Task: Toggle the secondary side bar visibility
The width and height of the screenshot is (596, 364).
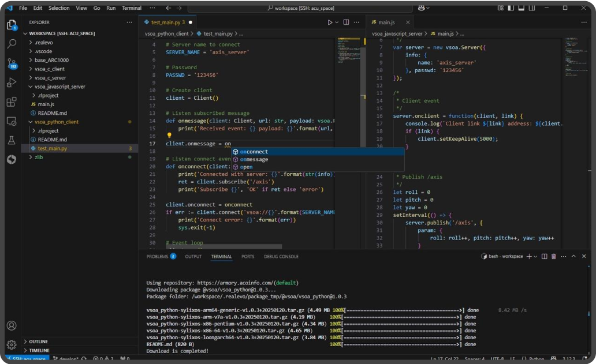Action: tap(532, 8)
